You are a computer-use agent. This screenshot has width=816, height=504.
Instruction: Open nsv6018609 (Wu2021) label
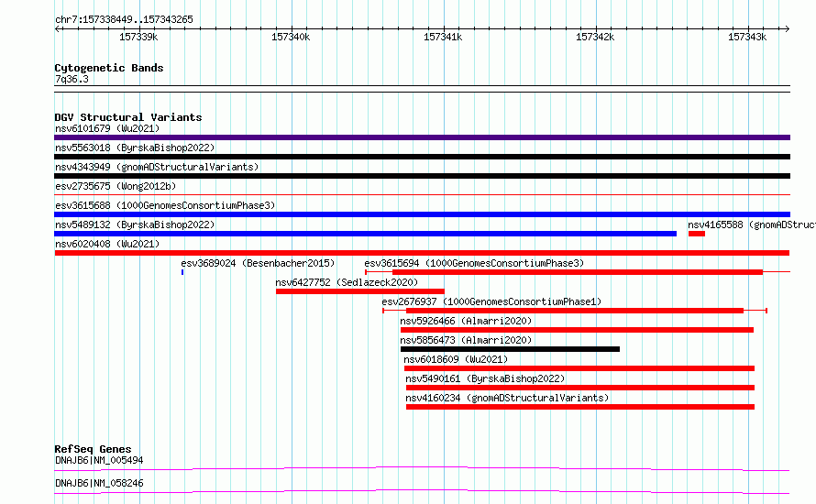point(456,359)
